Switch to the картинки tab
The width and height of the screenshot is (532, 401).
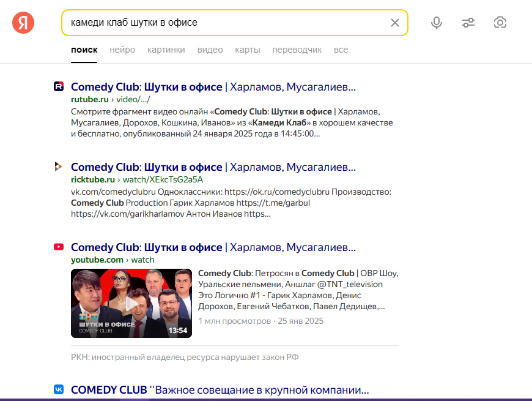[x=166, y=50]
